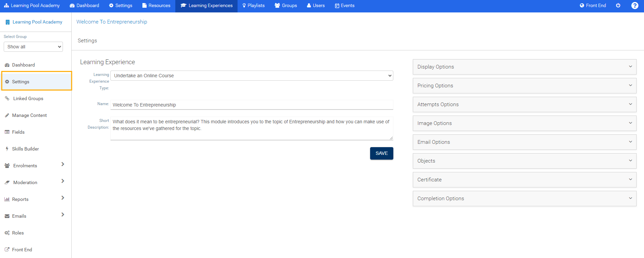Click the power logout icon

pos(618,6)
